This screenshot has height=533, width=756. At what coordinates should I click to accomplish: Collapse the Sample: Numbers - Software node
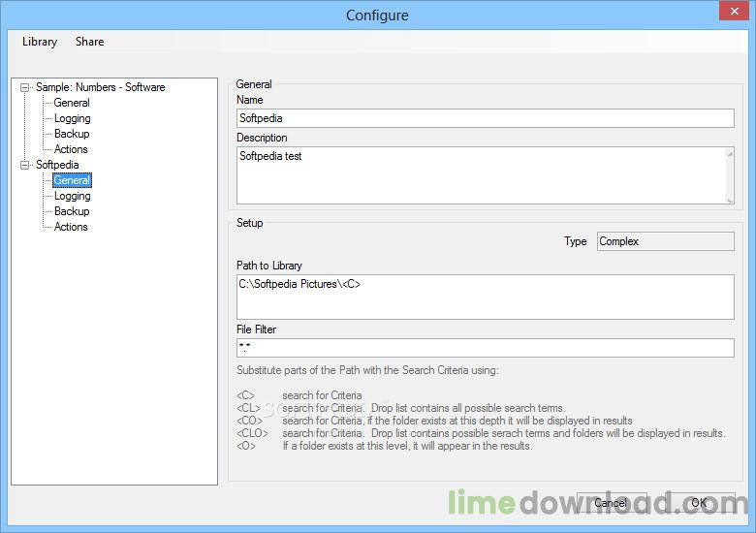(x=25, y=87)
